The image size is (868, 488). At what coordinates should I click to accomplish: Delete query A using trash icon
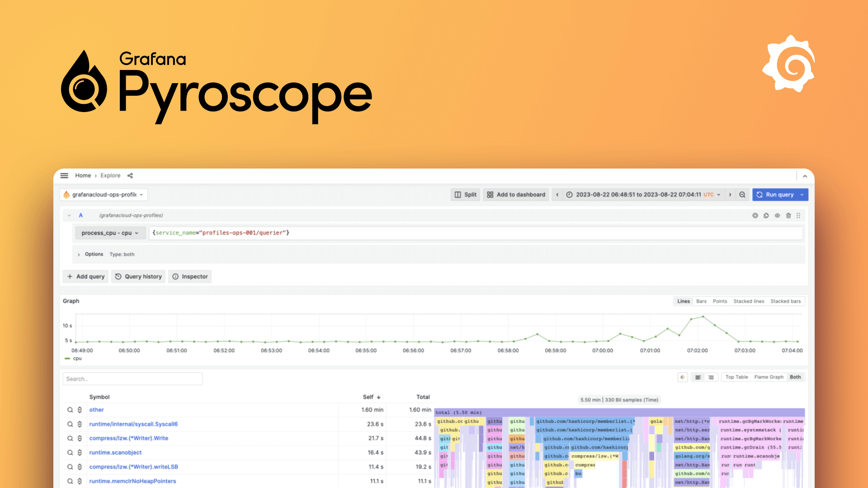click(788, 216)
